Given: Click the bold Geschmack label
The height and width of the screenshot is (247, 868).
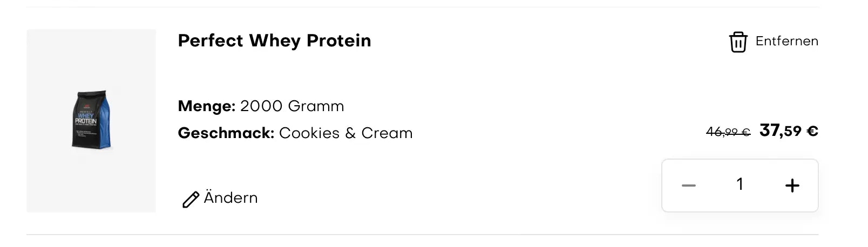Looking at the screenshot, I should point(226,133).
